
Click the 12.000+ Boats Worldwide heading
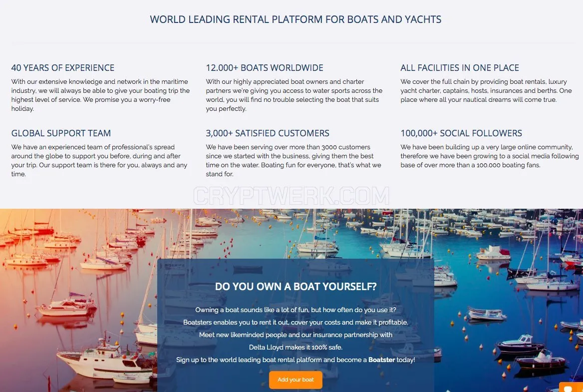point(265,68)
